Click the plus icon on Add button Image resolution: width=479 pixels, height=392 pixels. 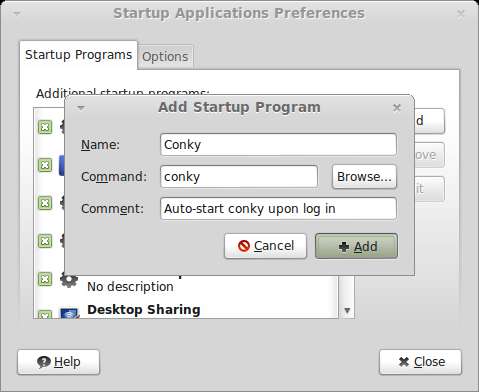click(344, 247)
